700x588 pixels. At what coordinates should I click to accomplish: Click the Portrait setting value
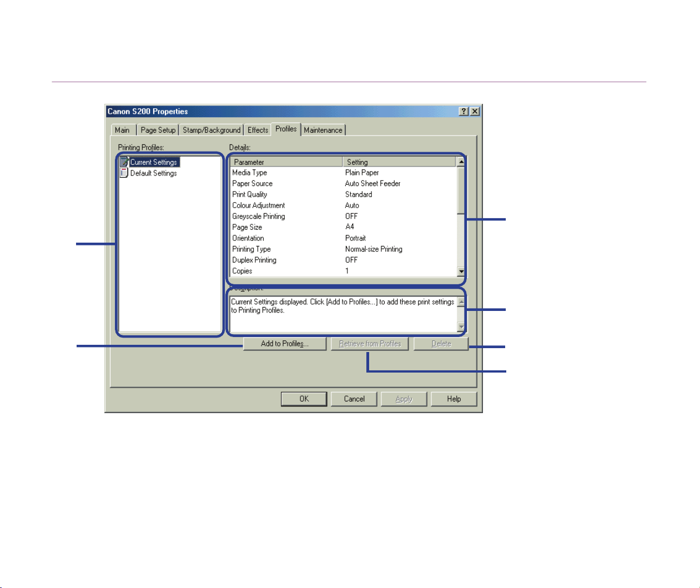[355, 238]
